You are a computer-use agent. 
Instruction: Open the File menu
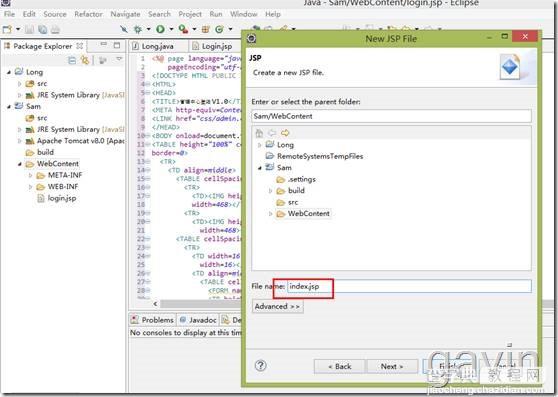pos(9,14)
